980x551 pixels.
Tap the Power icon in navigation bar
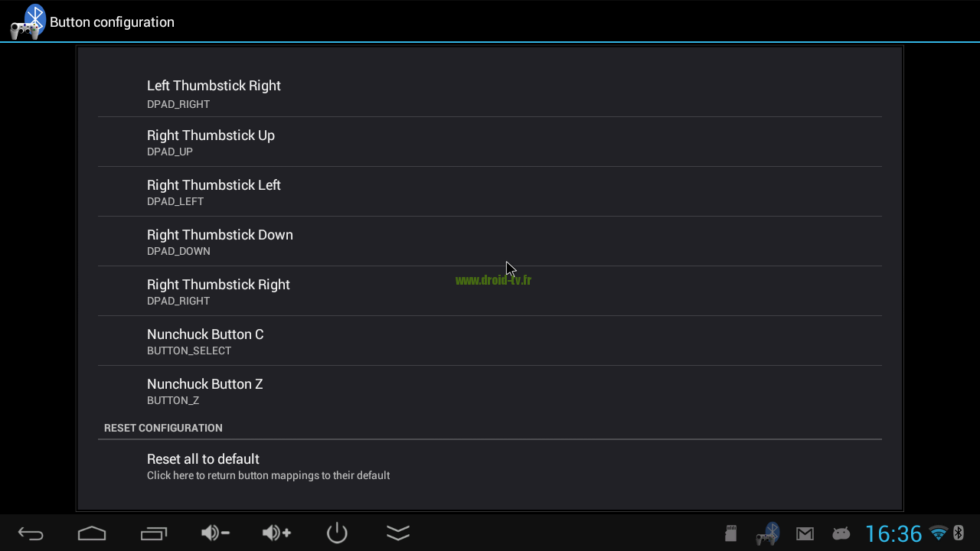[x=337, y=533]
